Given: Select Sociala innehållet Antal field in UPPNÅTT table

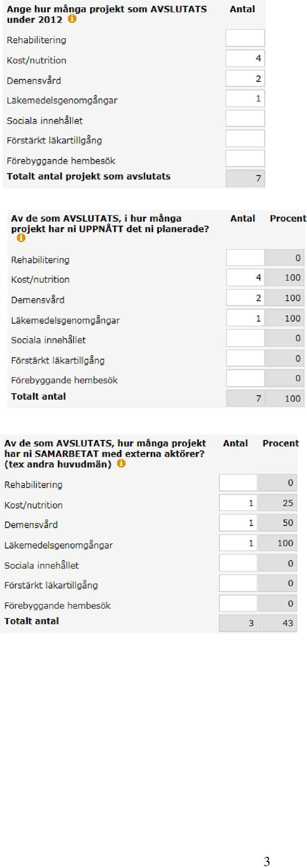Looking at the screenshot, I should (x=246, y=338).
